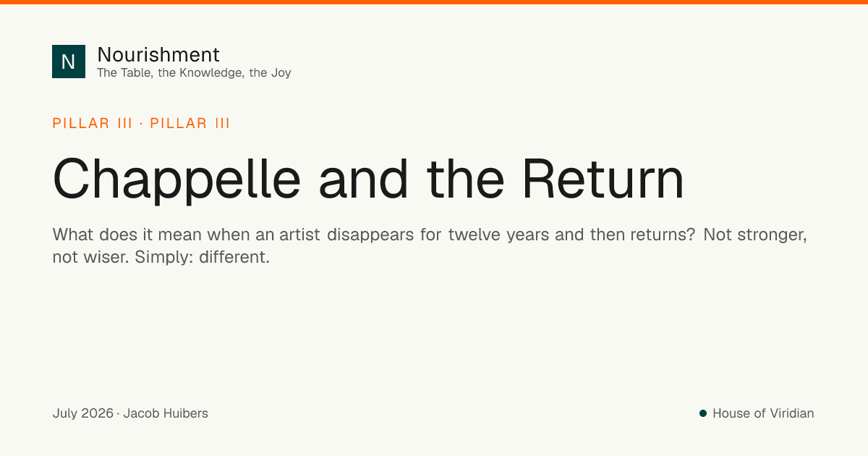Click the first orange PILLAR III label
This screenshot has height=456, width=868.
tap(93, 123)
